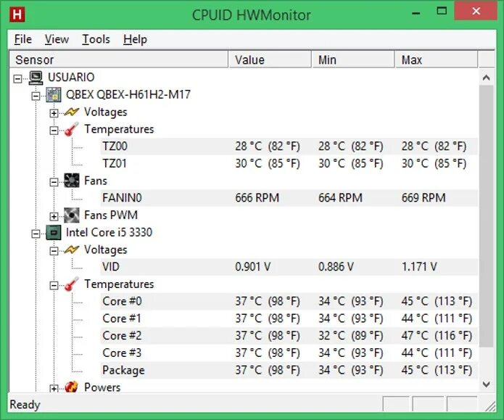
Task: Collapse the motherboard Temperatures node
Action: (x=54, y=131)
